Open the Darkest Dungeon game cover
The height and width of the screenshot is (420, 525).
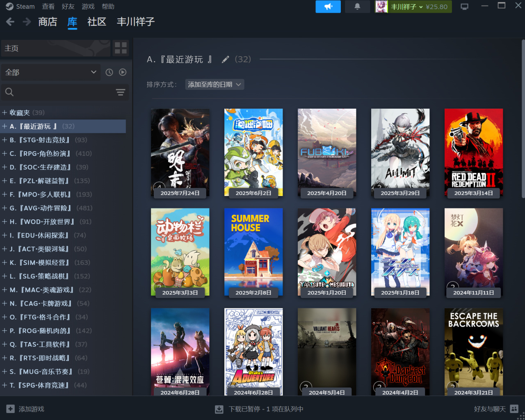point(400,352)
